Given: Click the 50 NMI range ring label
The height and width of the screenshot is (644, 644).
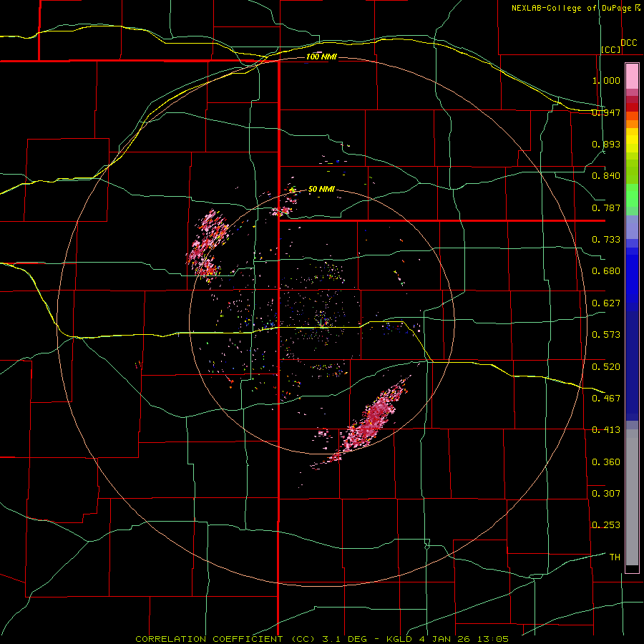Looking at the screenshot, I should [321, 189].
